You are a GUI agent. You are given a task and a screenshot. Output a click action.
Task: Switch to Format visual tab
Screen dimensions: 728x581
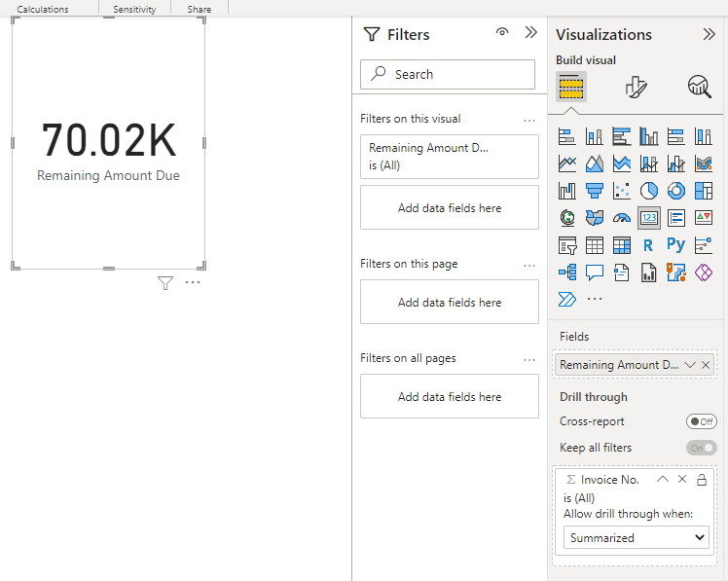636,87
